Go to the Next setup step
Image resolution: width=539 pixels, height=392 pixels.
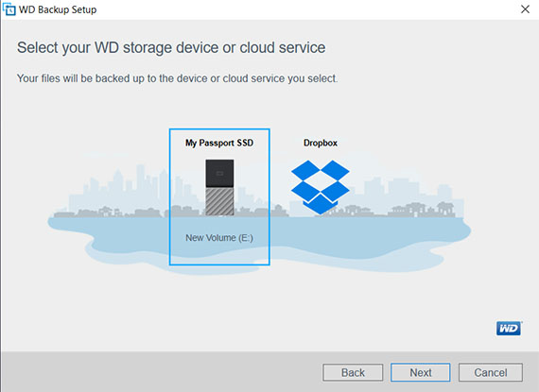coord(421,372)
